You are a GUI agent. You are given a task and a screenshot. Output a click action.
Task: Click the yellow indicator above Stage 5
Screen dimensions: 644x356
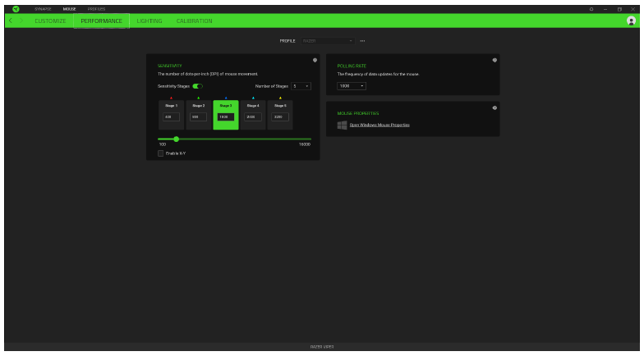coord(281,98)
